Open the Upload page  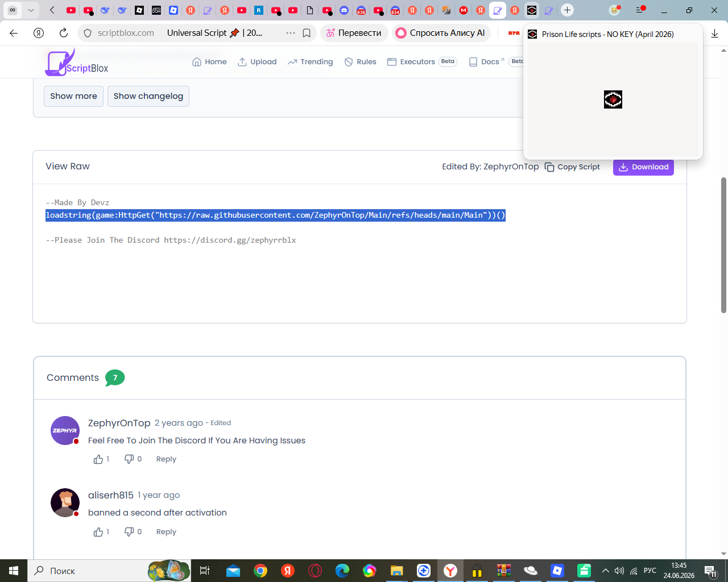click(257, 62)
